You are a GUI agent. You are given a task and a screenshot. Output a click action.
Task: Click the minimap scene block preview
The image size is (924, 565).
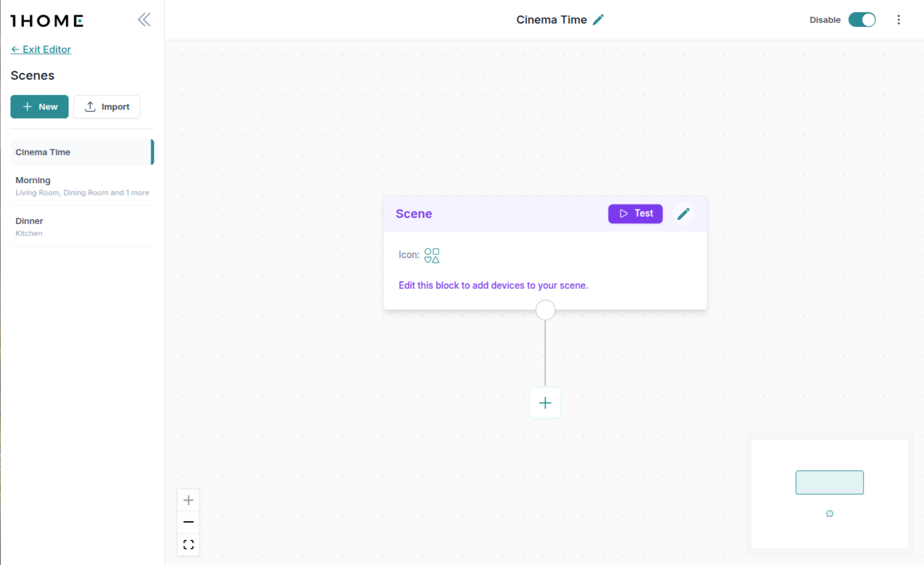click(829, 482)
